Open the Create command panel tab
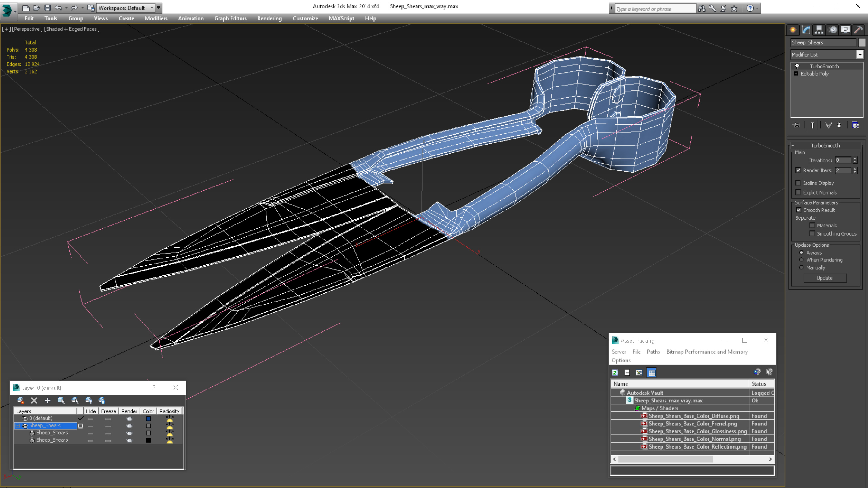 793,30
